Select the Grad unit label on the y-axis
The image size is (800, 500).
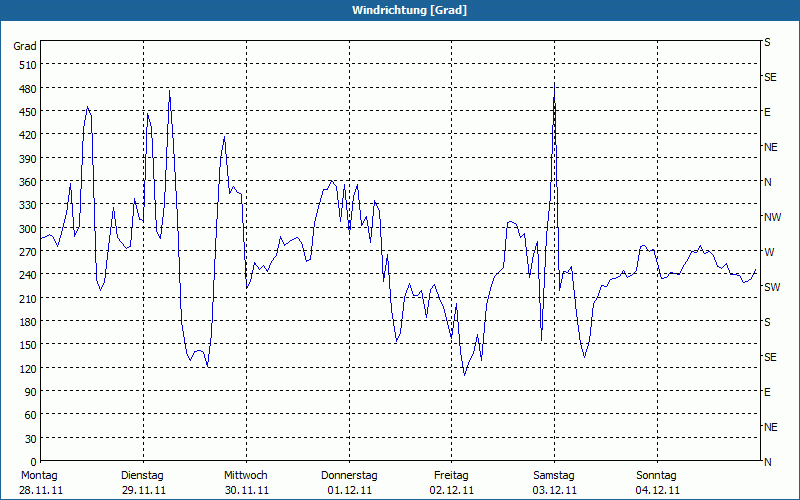[25, 46]
